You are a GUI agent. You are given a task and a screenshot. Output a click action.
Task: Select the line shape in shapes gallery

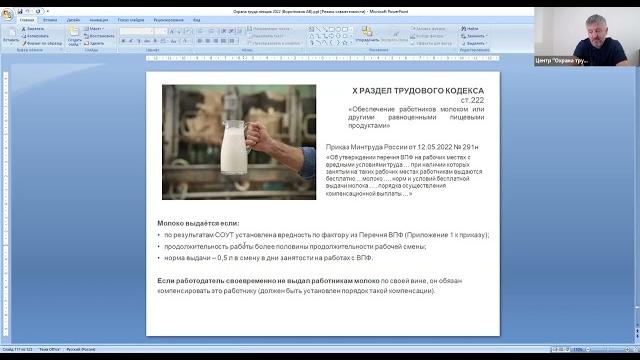318,29
